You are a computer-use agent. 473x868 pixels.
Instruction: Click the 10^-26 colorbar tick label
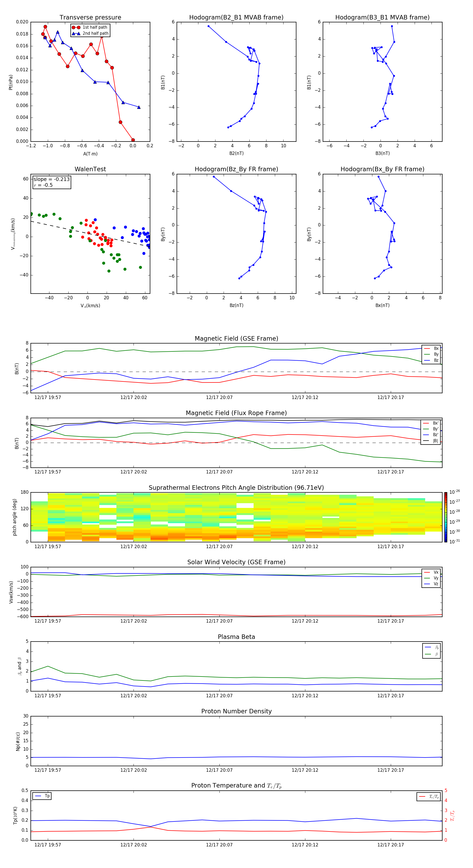pos(455,492)
